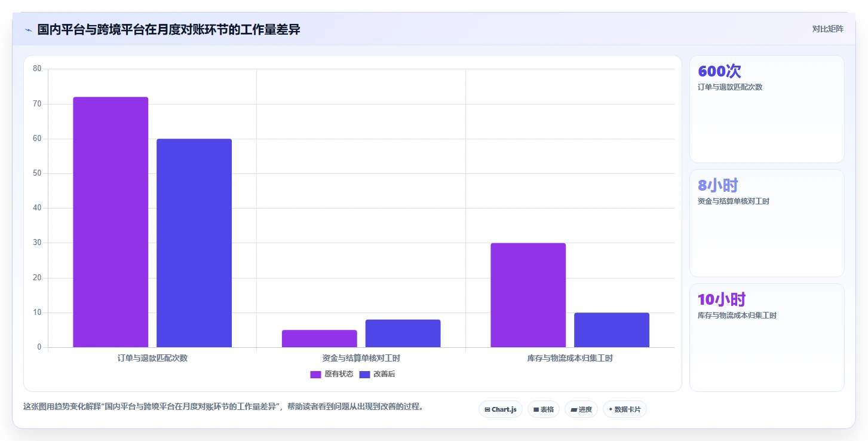Click the x-axis label 库存与物流成本归集工时
The image size is (868, 441).
tap(570, 358)
